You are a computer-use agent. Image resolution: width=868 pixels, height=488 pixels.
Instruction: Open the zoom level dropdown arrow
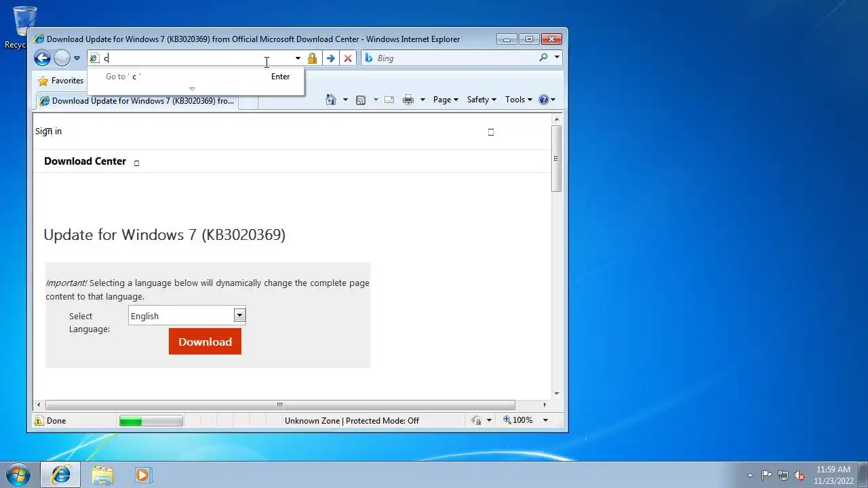tap(545, 420)
